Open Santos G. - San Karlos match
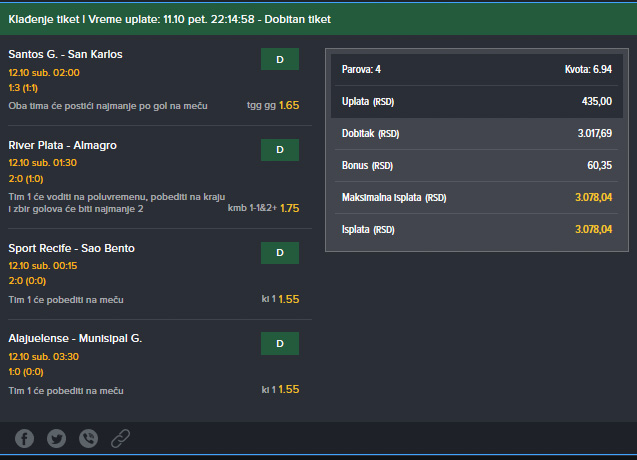The height and width of the screenshot is (460, 637). click(x=65, y=54)
